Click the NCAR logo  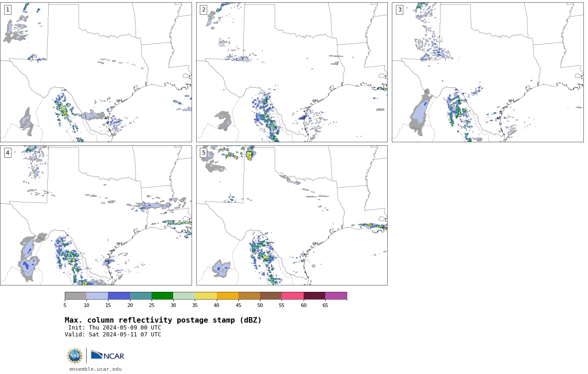107,355
